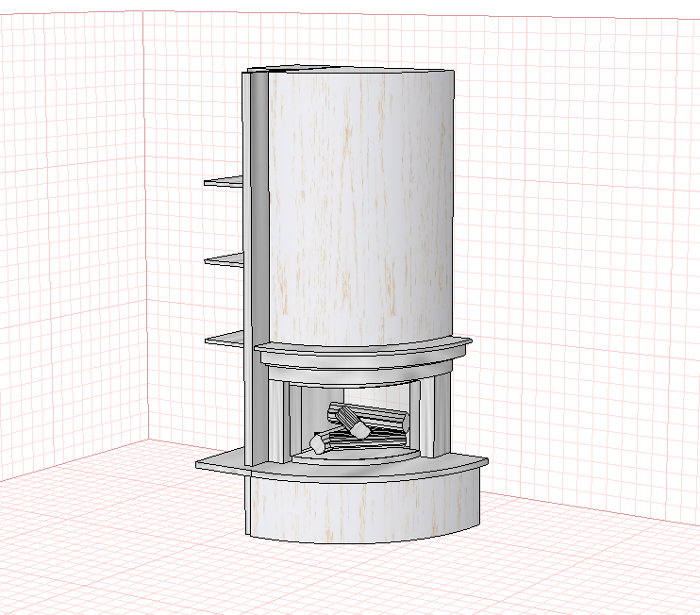The height and width of the screenshot is (615, 700).
Task: Select the middle side shelf of the fireplace
Action: tap(225, 259)
